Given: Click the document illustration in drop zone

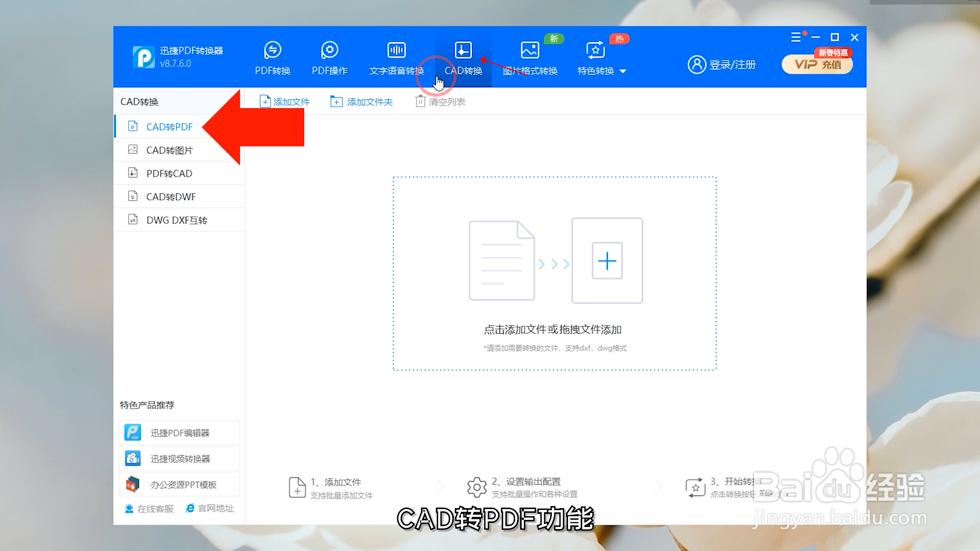Looking at the screenshot, I should (502, 260).
